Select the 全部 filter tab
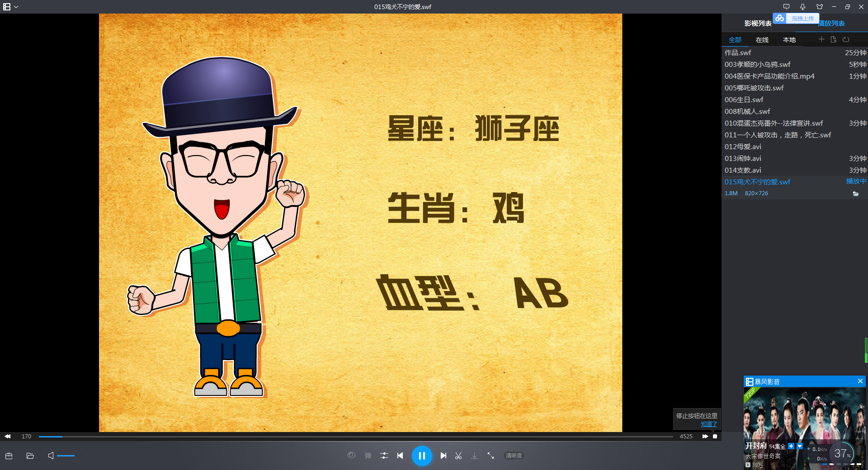 click(735, 40)
